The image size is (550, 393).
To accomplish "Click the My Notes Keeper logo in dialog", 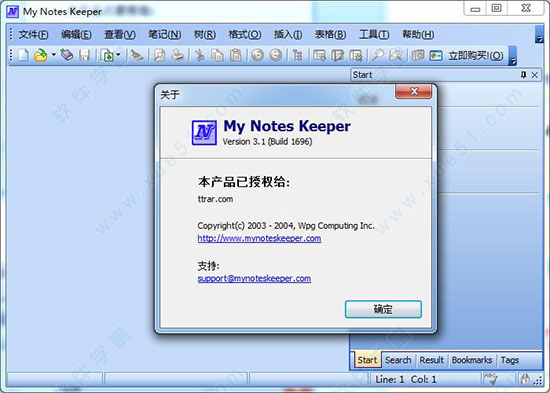I will (204, 132).
